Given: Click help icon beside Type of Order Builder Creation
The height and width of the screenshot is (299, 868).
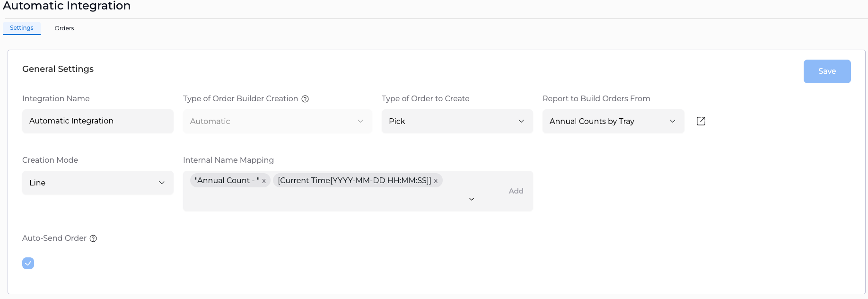Looking at the screenshot, I should point(305,99).
